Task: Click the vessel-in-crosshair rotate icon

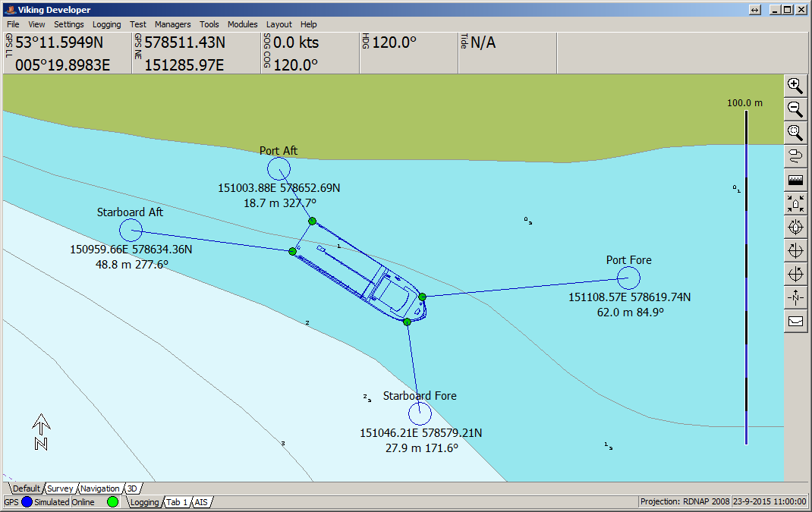Action: pyautogui.click(x=795, y=228)
